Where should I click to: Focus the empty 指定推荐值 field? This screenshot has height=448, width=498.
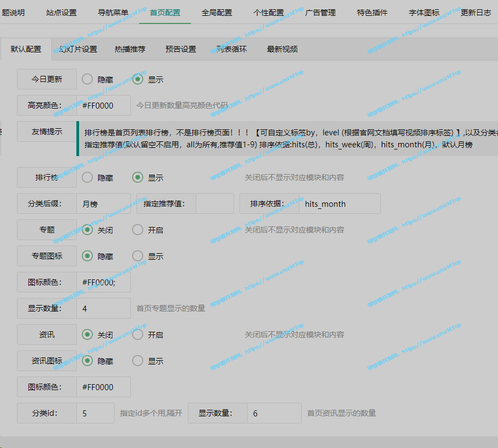(215, 204)
